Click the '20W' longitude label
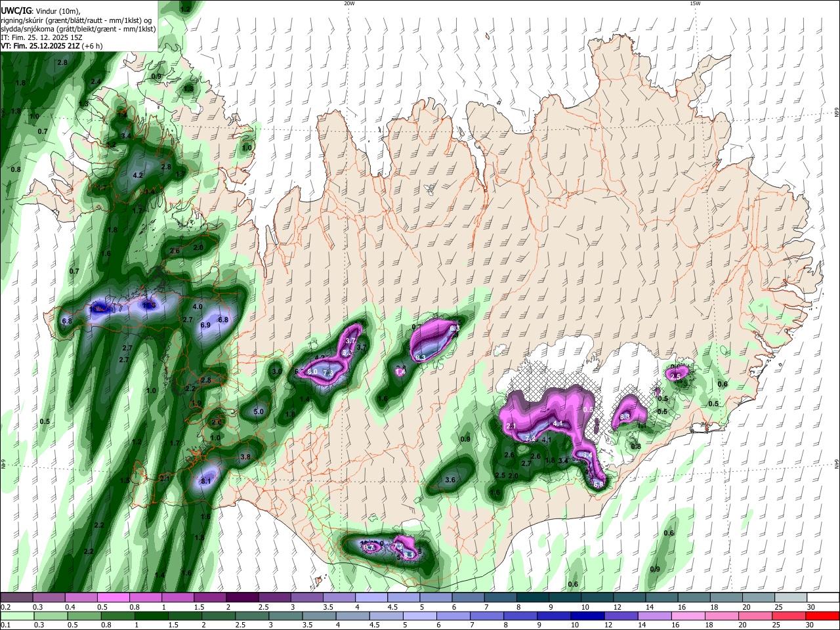The width and height of the screenshot is (840, 630). (349, 3)
